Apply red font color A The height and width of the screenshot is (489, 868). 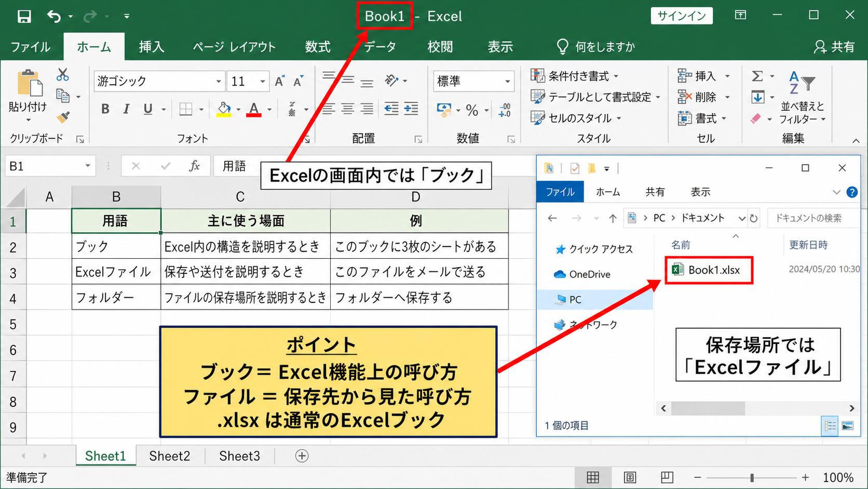click(254, 109)
